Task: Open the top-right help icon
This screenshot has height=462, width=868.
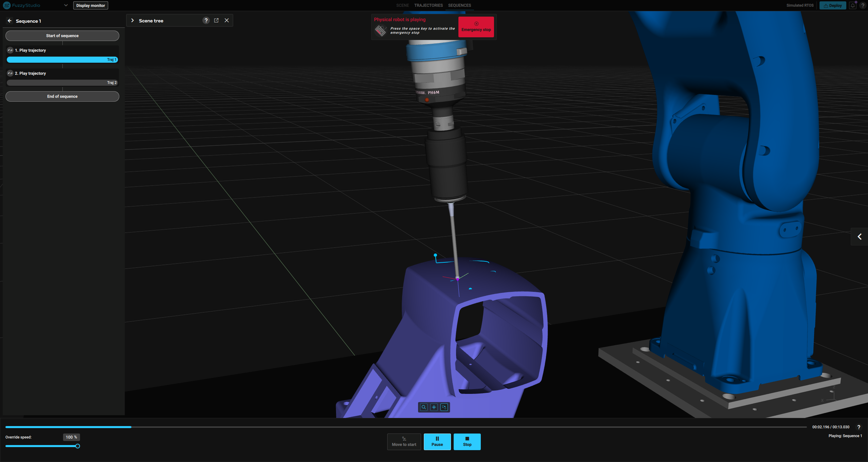Action: (863, 5)
